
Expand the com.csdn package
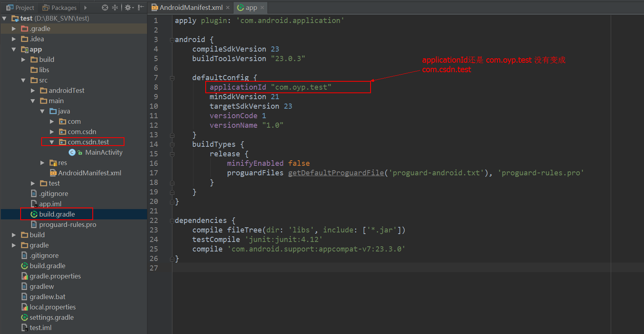tap(52, 132)
